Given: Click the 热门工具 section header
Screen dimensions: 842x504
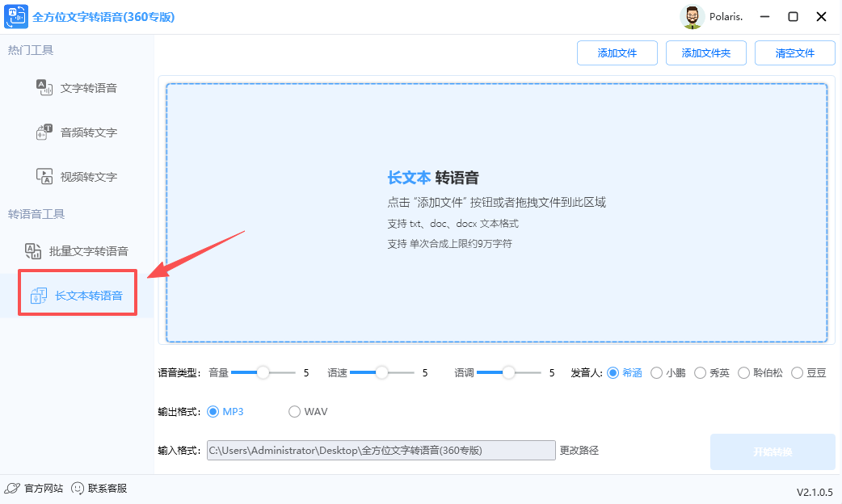Looking at the screenshot, I should [30, 48].
